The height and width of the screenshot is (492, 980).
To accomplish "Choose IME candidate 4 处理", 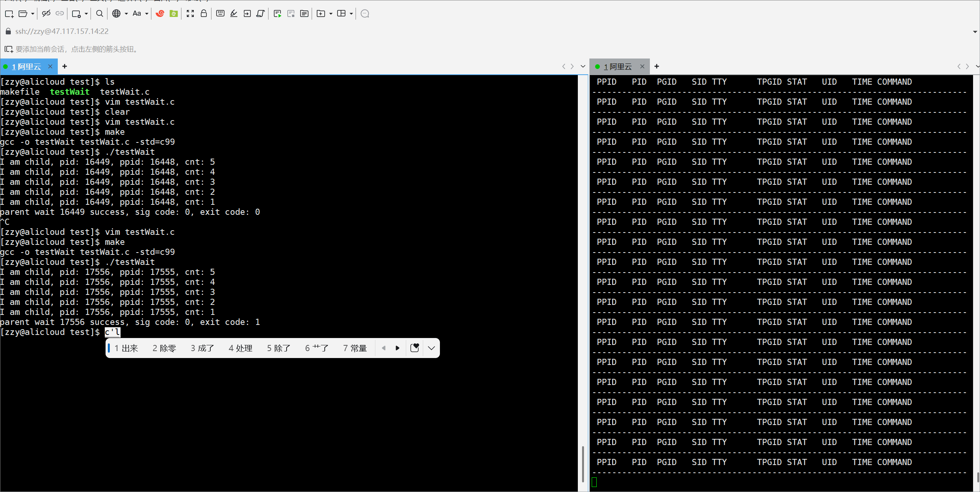I will pos(240,348).
